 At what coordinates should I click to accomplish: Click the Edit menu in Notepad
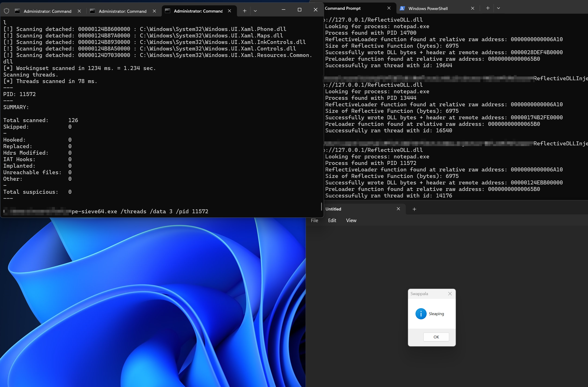(332, 220)
